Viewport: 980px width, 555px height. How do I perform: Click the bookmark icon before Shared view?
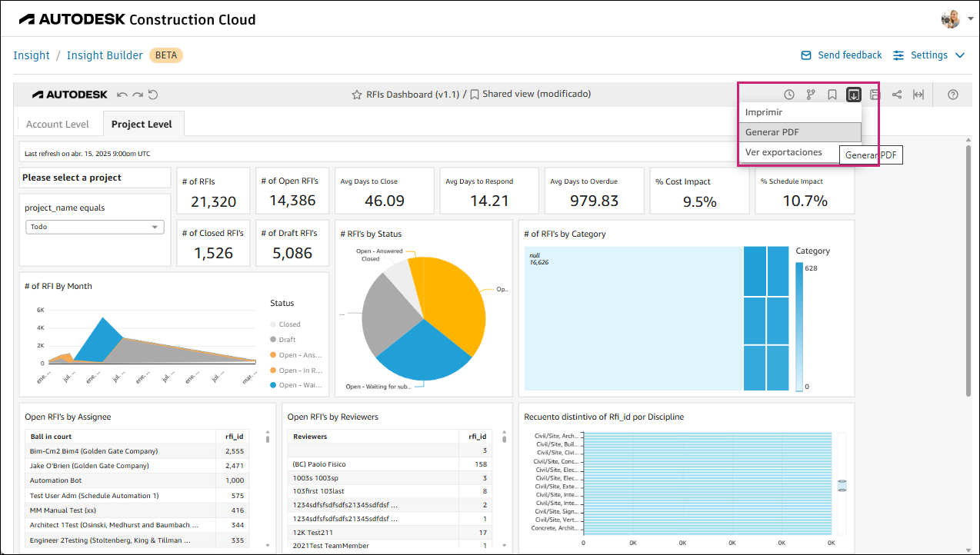coord(475,95)
